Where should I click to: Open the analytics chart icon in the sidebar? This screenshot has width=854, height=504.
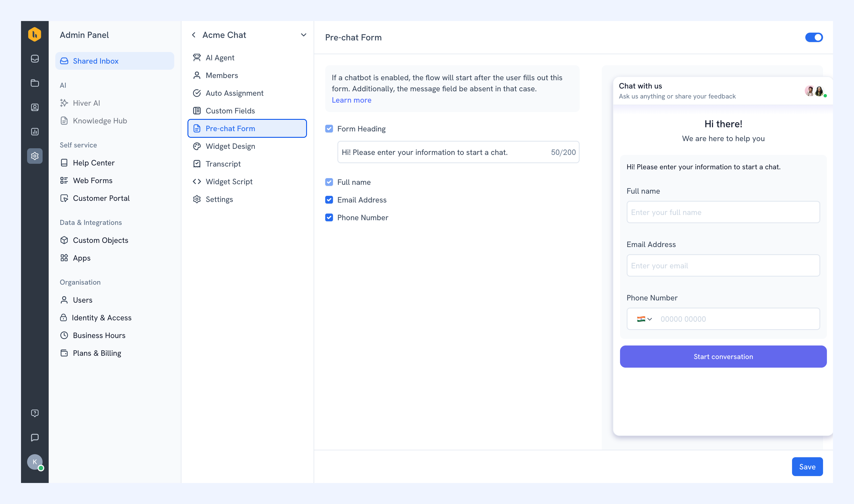coord(35,131)
